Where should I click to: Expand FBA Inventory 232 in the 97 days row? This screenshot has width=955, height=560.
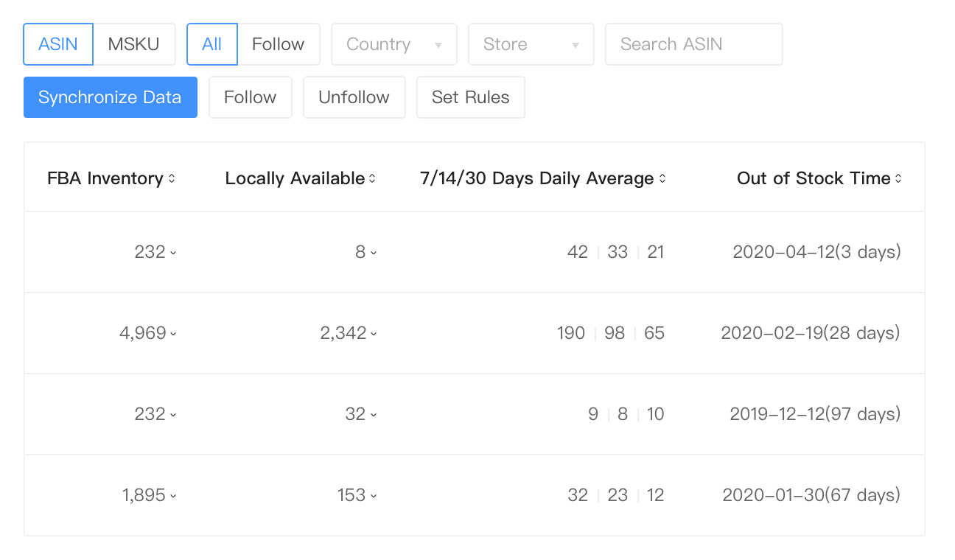[x=173, y=415]
